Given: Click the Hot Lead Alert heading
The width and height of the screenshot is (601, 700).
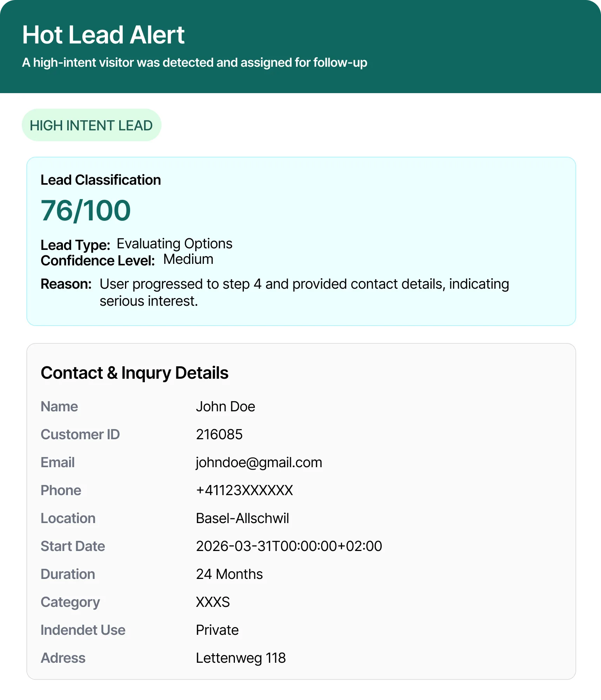Looking at the screenshot, I should coord(103,35).
